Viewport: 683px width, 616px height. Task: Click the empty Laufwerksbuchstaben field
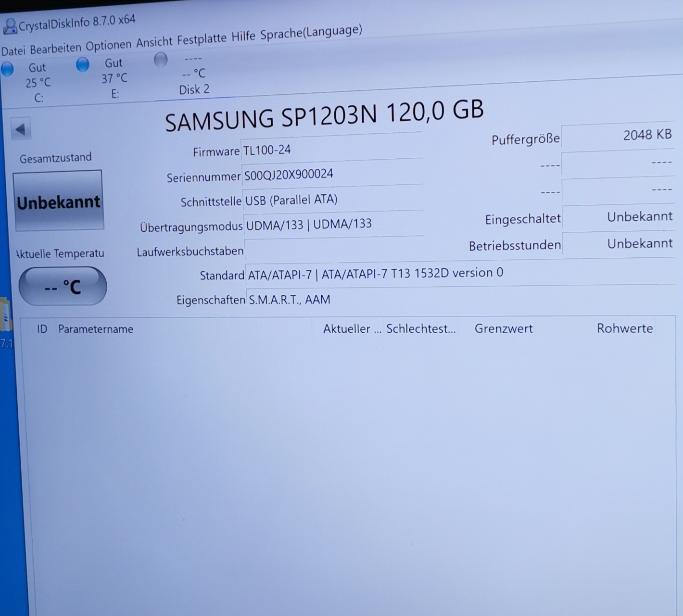point(335,249)
